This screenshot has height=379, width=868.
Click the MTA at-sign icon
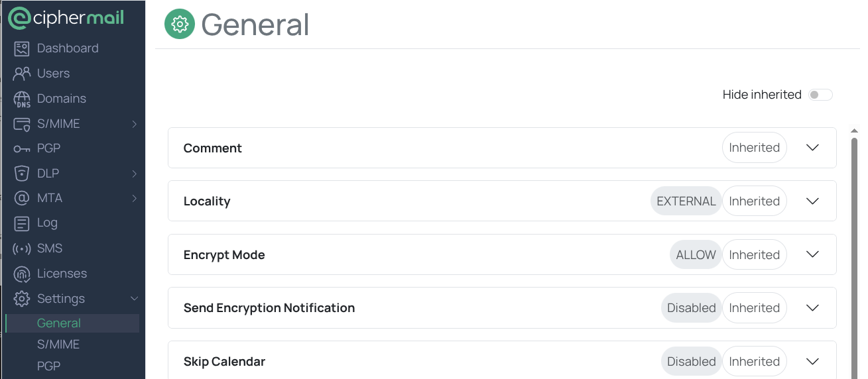[22, 198]
